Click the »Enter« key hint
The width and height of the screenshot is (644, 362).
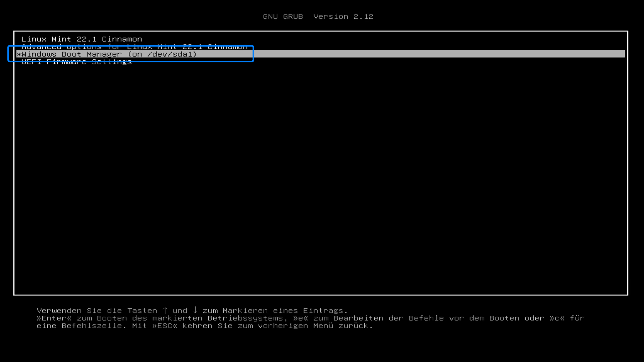click(x=54, y=318)
